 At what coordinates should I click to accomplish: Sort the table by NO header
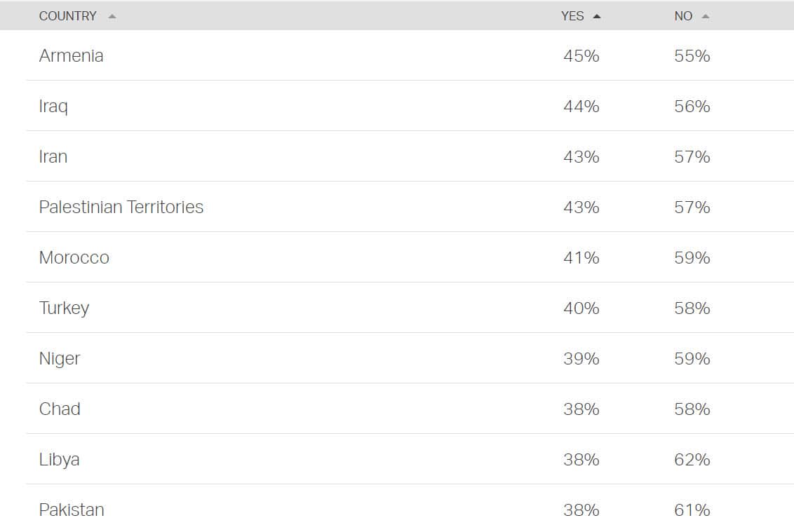coord(682,15)
